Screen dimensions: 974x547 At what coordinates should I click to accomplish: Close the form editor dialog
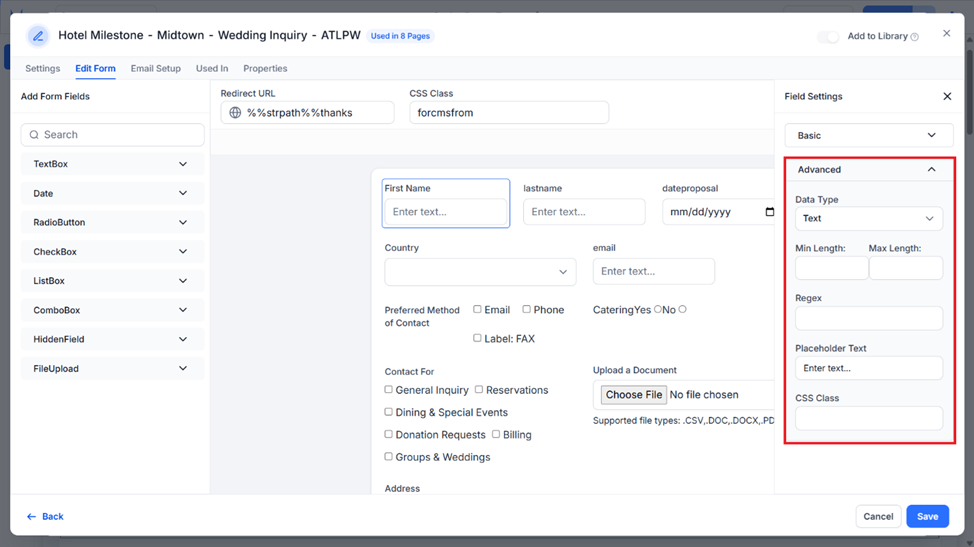pos(946,34)
